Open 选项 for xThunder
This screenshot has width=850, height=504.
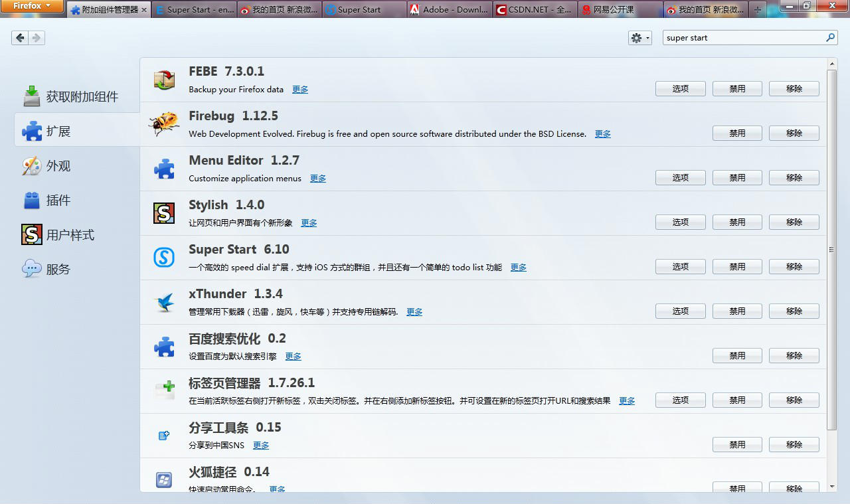(x=681, y=311)
